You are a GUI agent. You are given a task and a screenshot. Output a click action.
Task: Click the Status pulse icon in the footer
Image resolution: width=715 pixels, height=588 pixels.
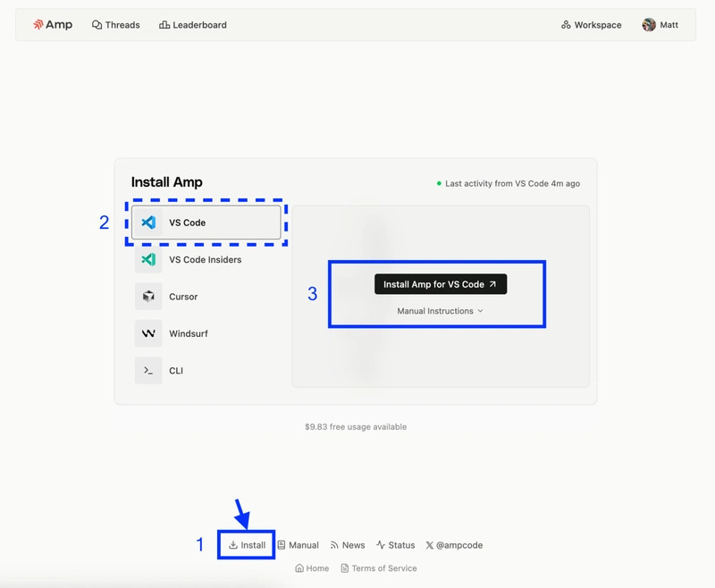(x=381, y=545)
